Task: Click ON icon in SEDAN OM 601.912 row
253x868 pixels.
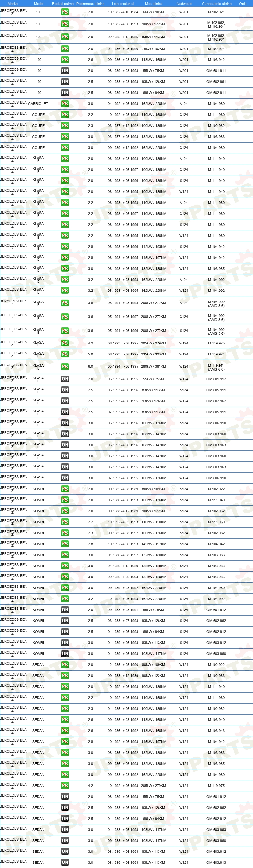Action: coord(65,797)
